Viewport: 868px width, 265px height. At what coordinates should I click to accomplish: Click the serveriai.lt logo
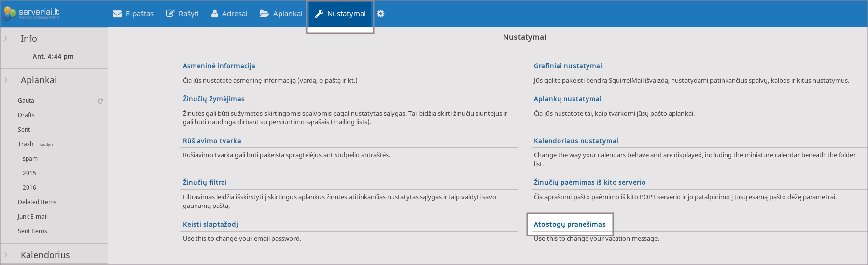click(31, 13)
